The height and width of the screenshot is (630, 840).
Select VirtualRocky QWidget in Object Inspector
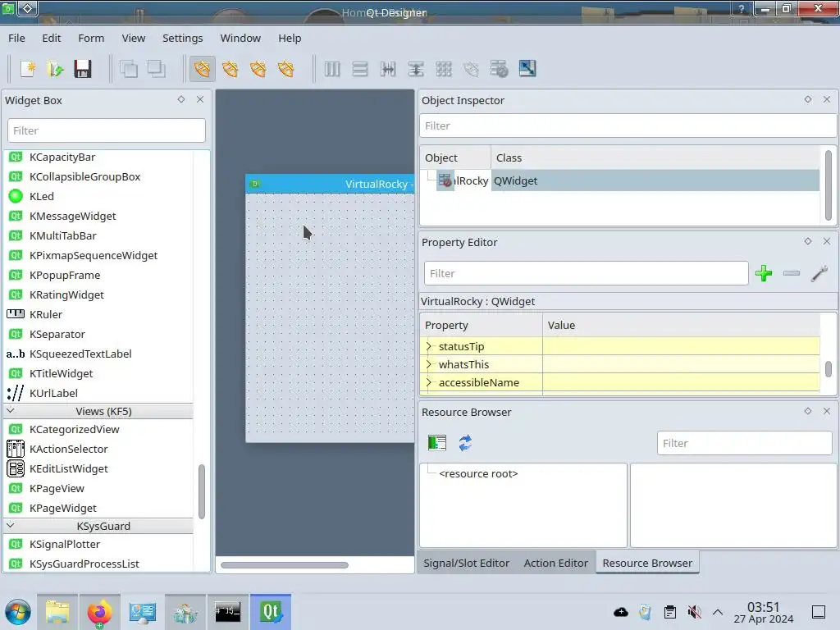[x=628, y=180]
